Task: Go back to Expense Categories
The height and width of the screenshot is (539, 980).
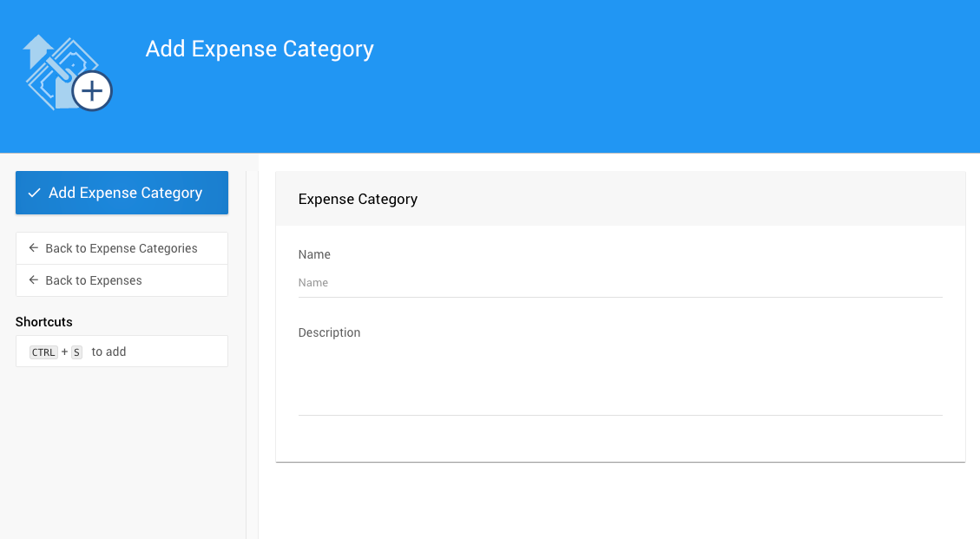Action: click(x=122, y=248)
